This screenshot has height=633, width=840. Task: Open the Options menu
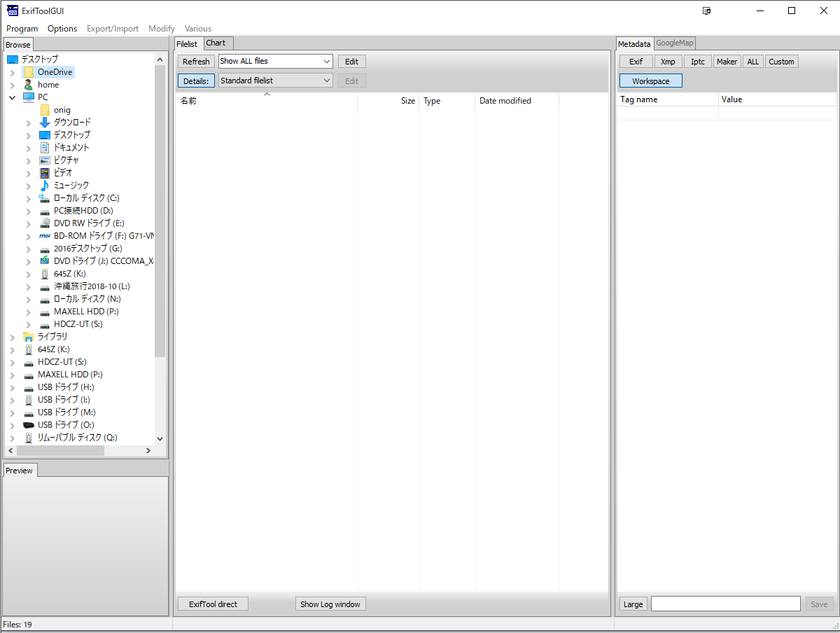[62, 29]
